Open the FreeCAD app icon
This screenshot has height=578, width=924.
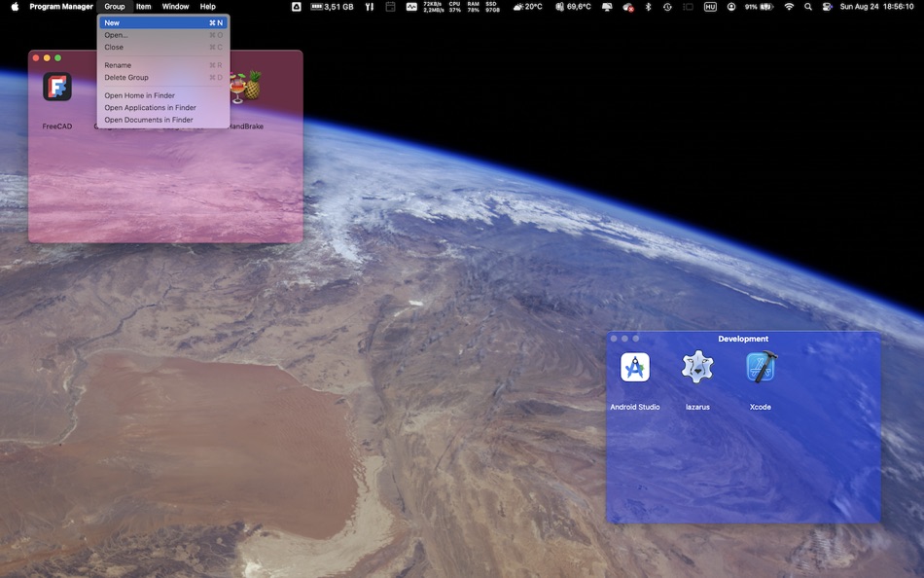[x=57, y=87]
